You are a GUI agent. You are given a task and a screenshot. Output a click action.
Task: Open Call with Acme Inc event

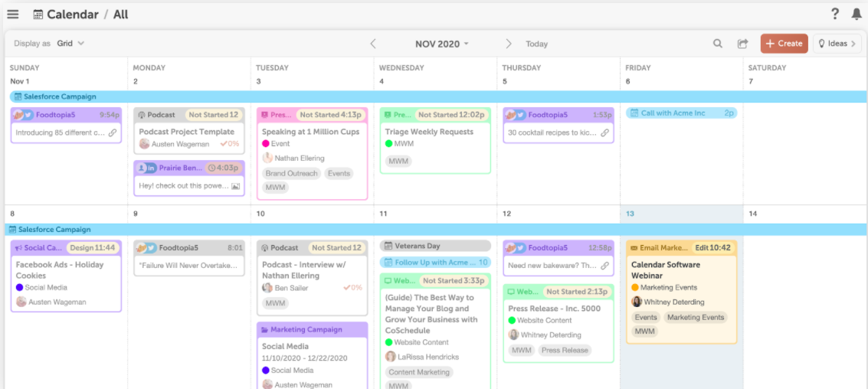673,113
